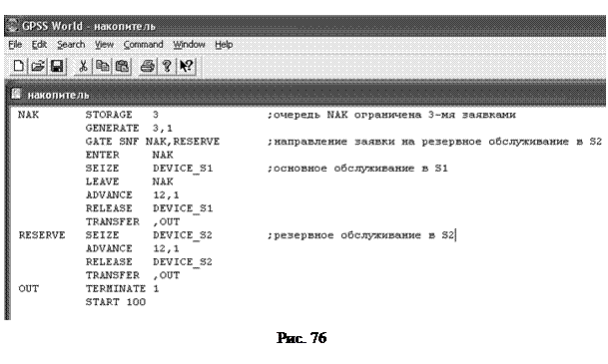Click the comment about очередь NAK

pos(391,115)
